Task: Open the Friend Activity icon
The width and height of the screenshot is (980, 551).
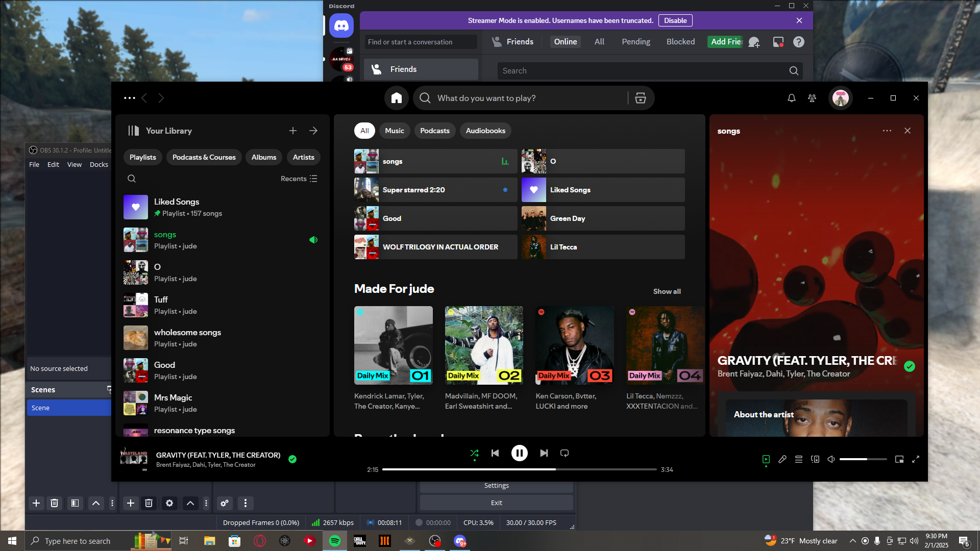Action: tap(812, 98)
